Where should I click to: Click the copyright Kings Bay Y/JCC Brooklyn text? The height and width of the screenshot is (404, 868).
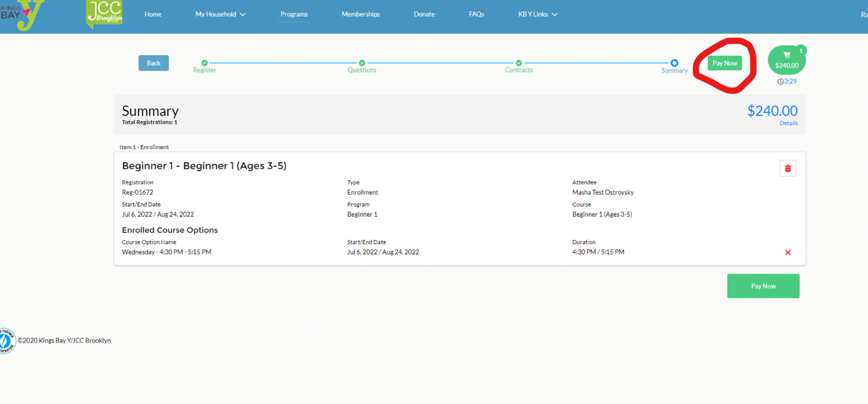[64, 341]
